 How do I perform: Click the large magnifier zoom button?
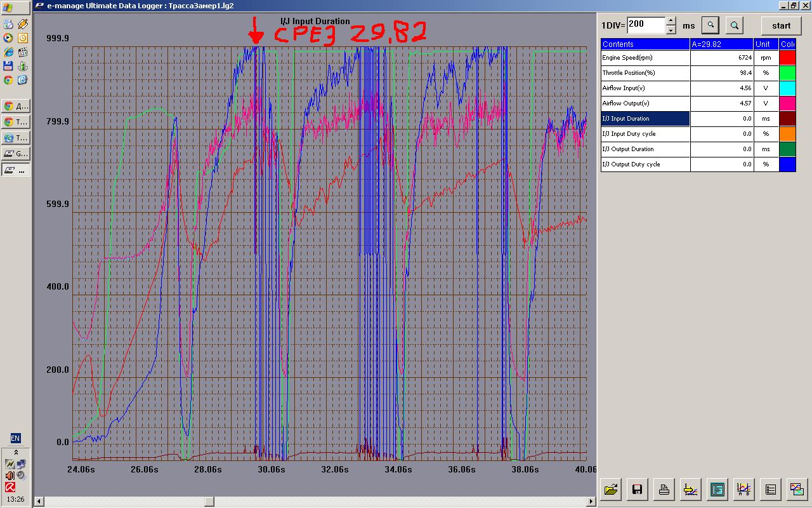pyautogui.click(x=735, y=25)
